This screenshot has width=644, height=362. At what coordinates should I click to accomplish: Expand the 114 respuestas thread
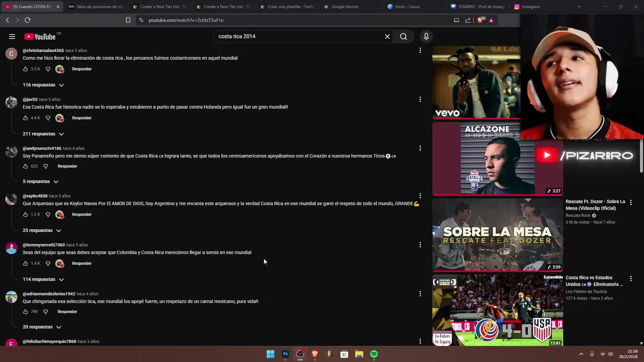click(43, 279)
